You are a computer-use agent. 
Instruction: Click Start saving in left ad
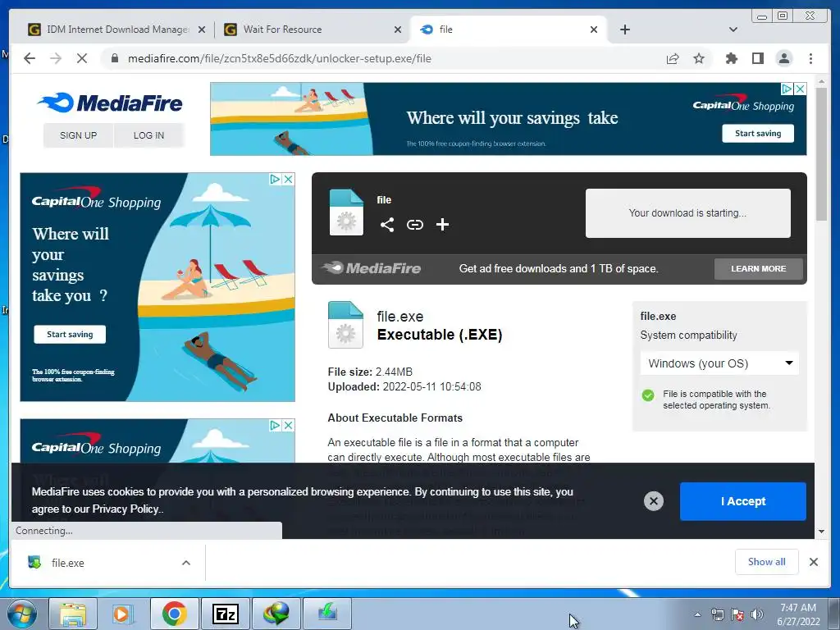coord(70,335)
